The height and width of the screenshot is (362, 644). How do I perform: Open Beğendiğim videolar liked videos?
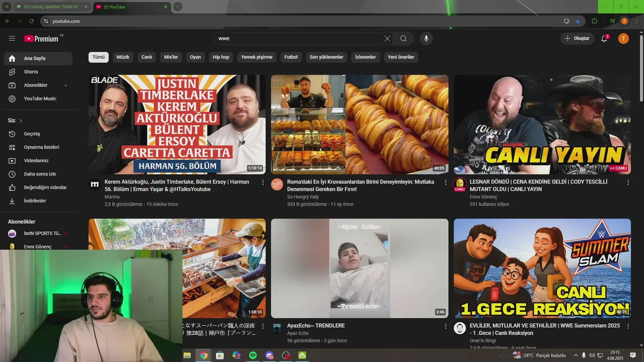coord(38,188)
